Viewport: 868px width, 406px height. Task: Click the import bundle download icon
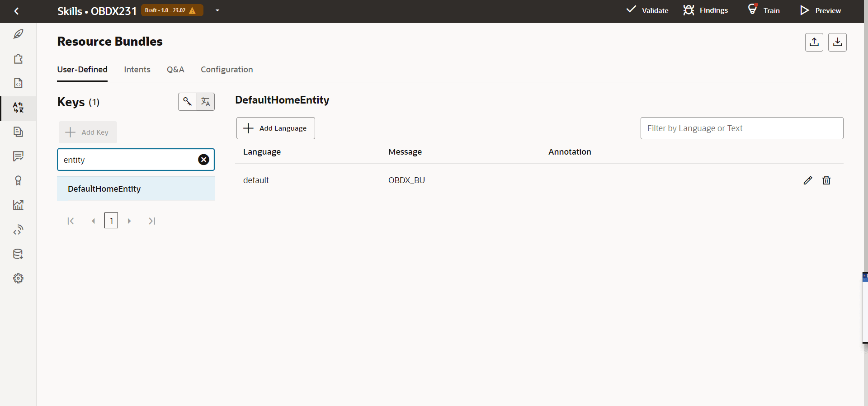click(837, 42)
